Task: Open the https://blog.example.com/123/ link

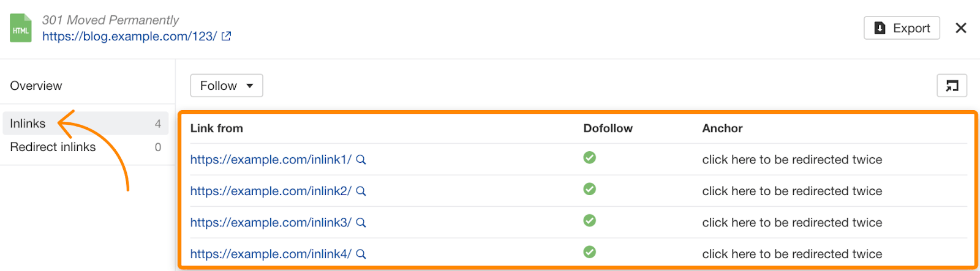Action: [x=129, y=36]
